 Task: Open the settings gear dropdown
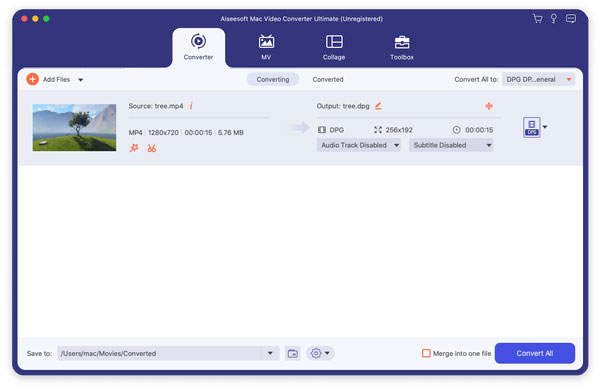click(320, 353)
